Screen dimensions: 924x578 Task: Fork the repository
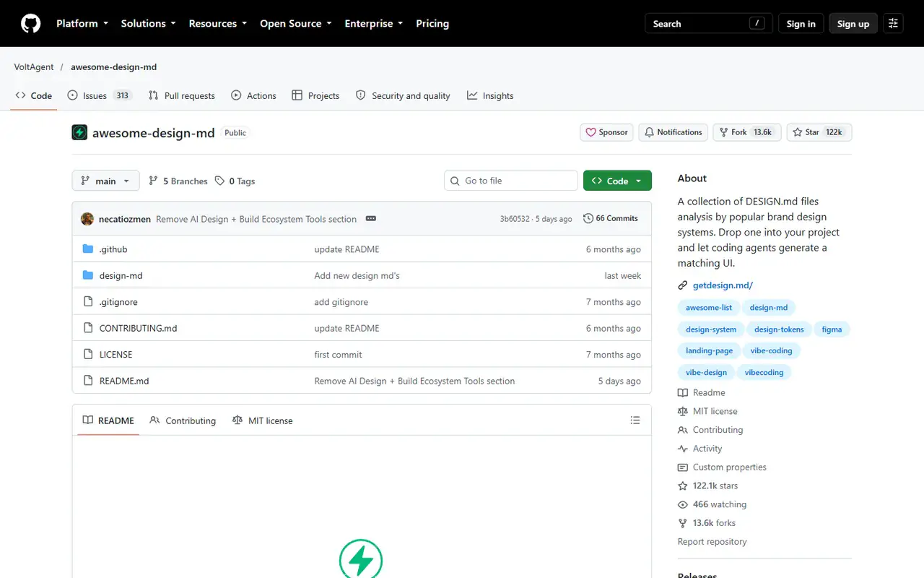[746, 132]
